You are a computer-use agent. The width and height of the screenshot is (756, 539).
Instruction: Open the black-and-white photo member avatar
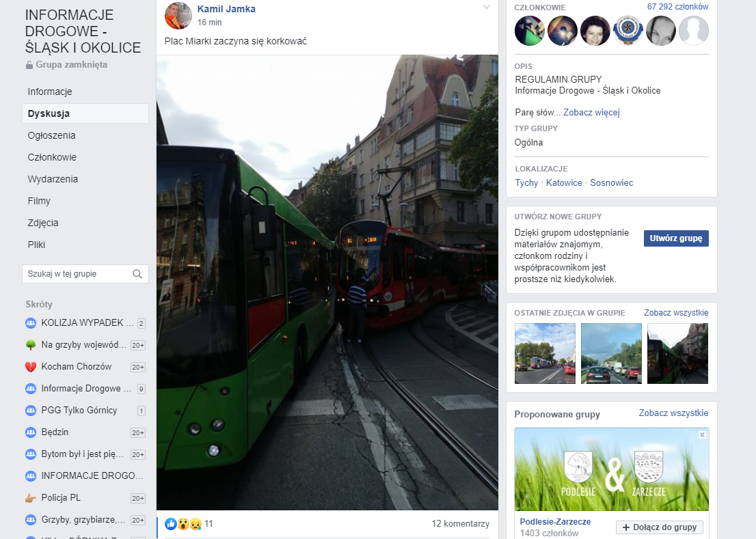pyautogui.click(x=660, y=31)
